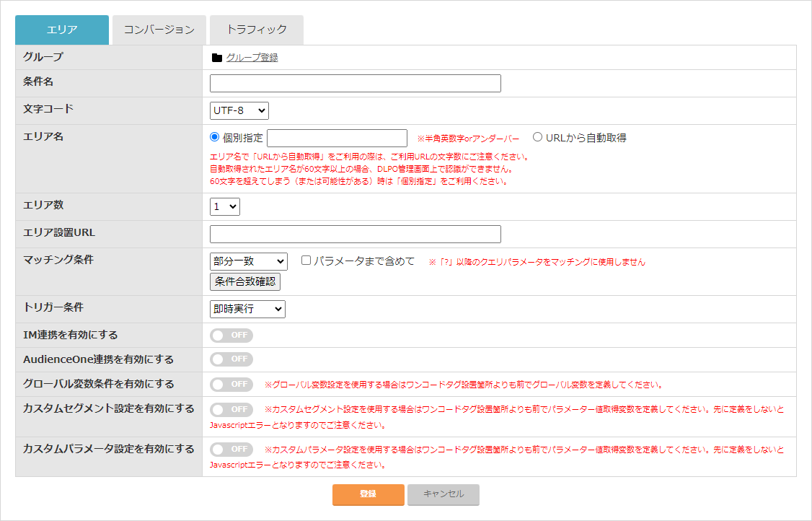Open the グループ登録 link

[252, 58]
